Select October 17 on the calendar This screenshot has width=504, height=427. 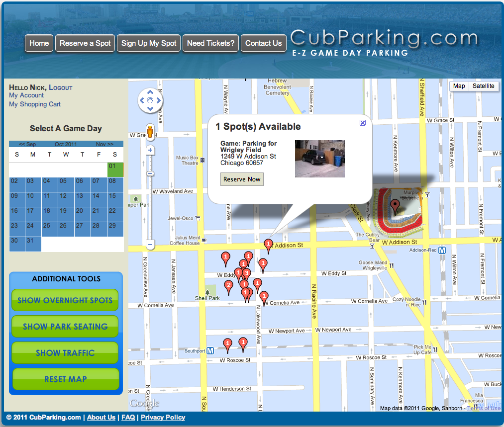point(33,214)
